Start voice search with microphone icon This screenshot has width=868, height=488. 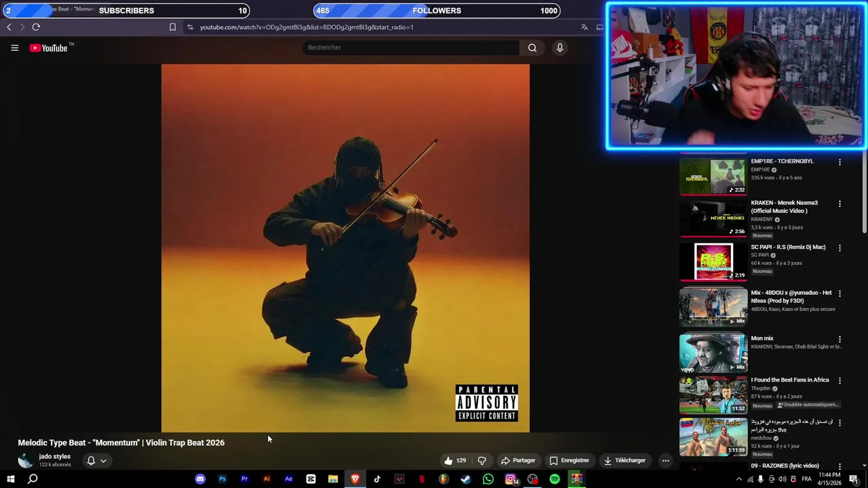(559, 47)
